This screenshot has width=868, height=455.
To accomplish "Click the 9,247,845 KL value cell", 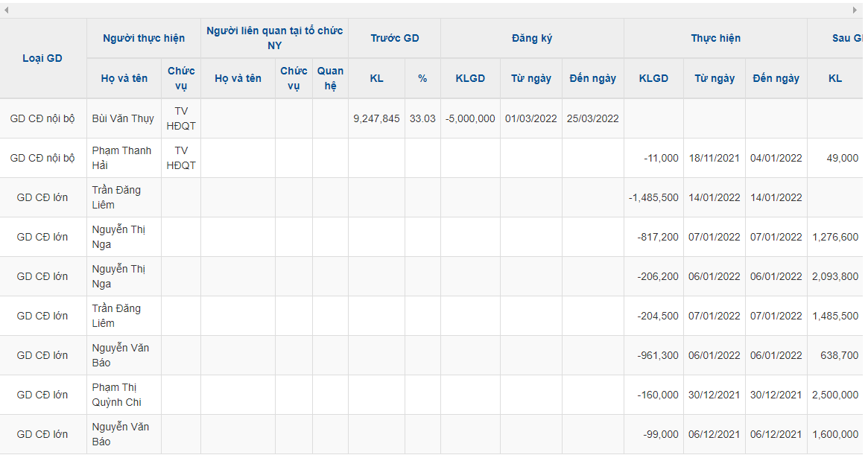I will pyautogui.click(x=376, y=118).
